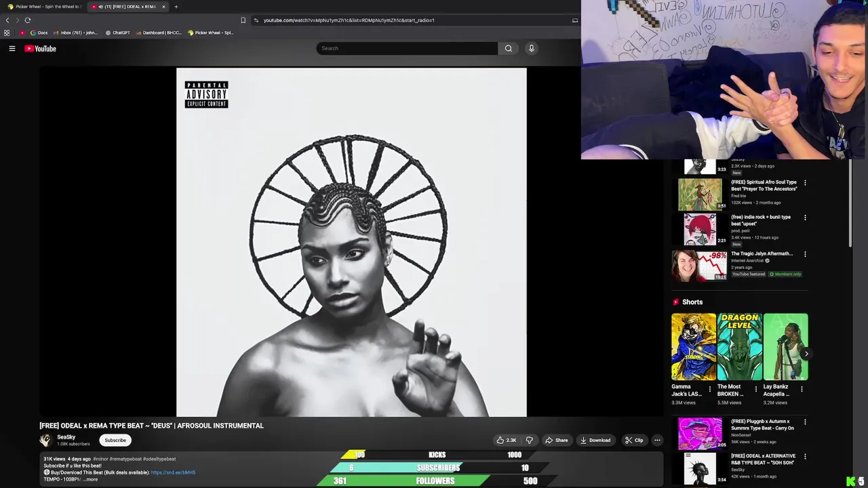Viewport: 868px width, 488px height.
Task: Click the address bar URL
Action: [349, 20]
